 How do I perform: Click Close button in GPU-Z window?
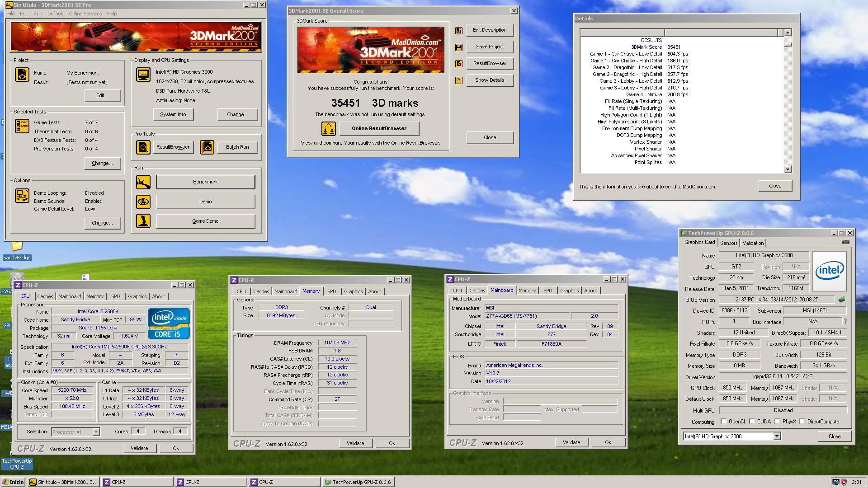834,436
